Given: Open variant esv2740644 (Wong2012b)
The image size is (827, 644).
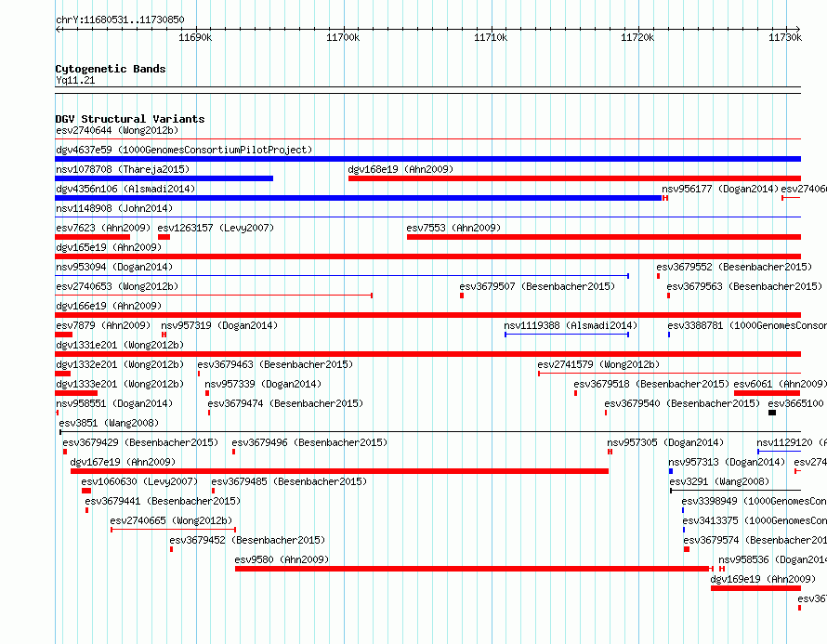Looking at the screenshot, I should click(117, 130).
